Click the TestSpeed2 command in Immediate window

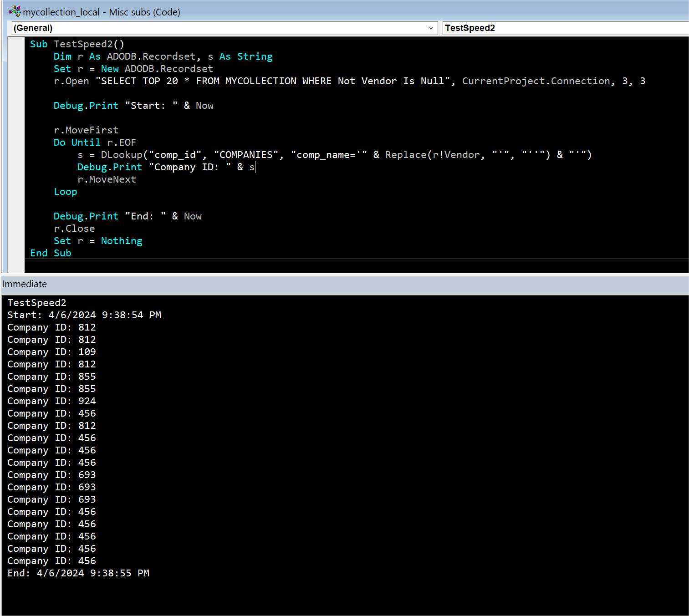37,303
